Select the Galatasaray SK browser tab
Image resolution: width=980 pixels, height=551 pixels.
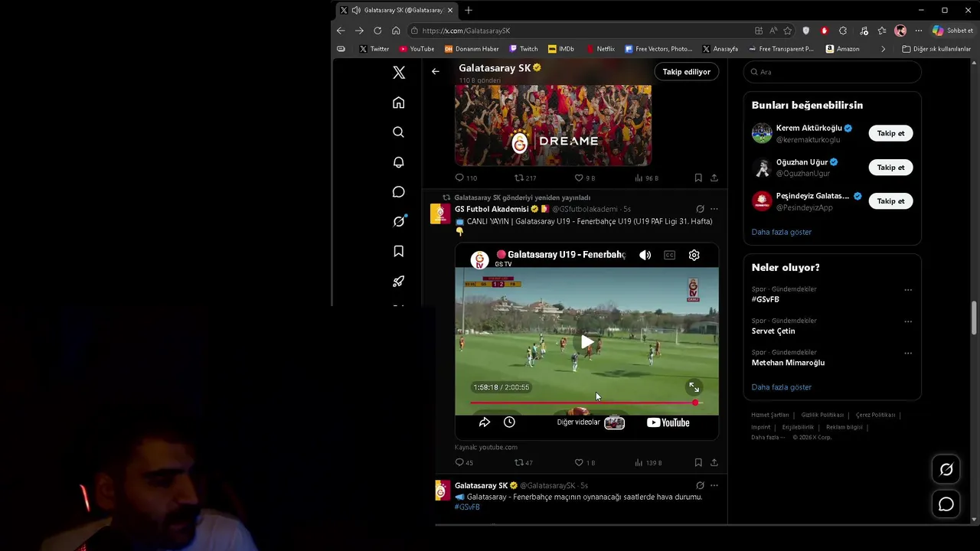(x=398, y=10)
